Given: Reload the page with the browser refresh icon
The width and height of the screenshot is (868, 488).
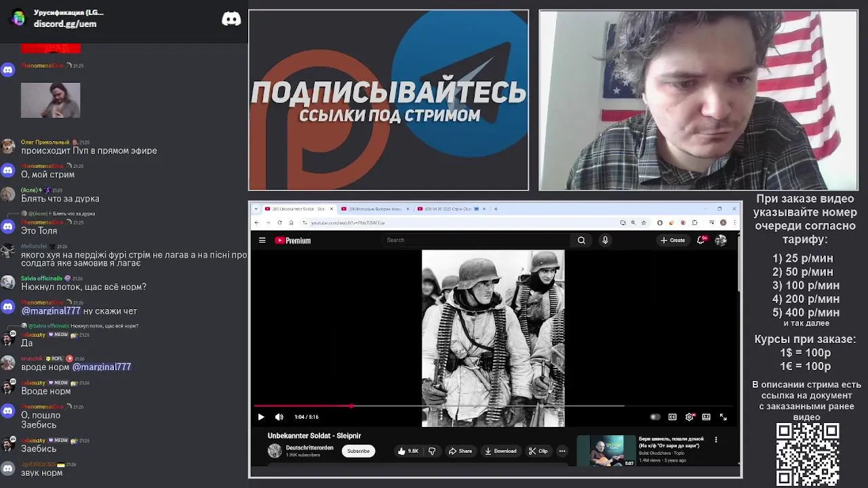Looking at the screenshot, I should coord(279,222).
